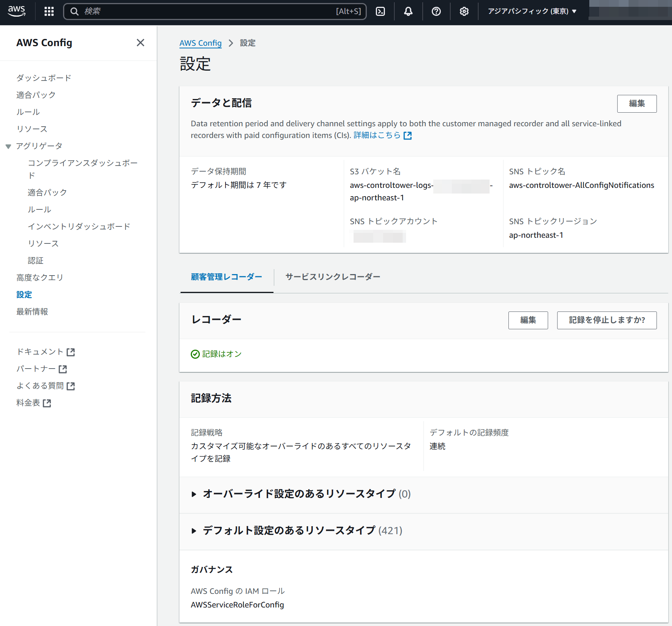672x626 pixels.
Task: Open the 料金表 link
Action: tap(28, 403)
